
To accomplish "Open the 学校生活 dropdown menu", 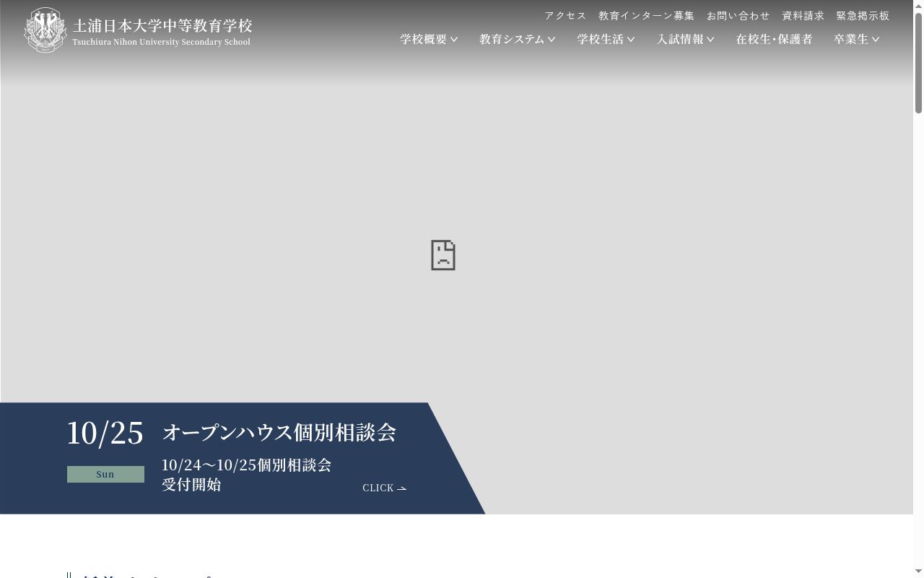I will (x=606, y=39).
